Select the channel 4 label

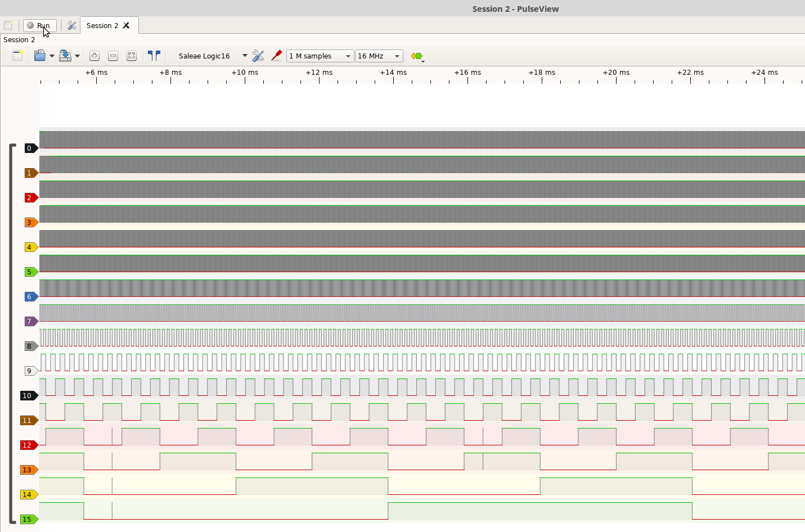31,247
